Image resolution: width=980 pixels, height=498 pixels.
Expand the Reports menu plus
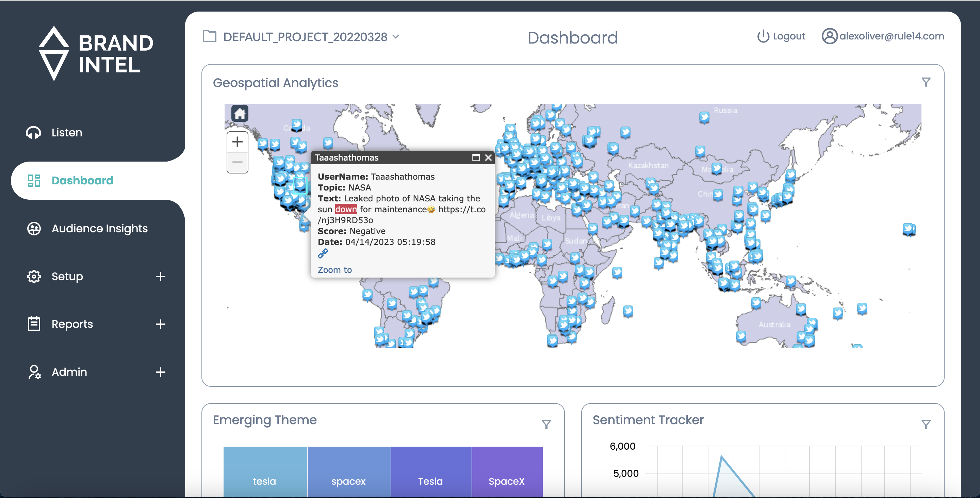[161, 324]
